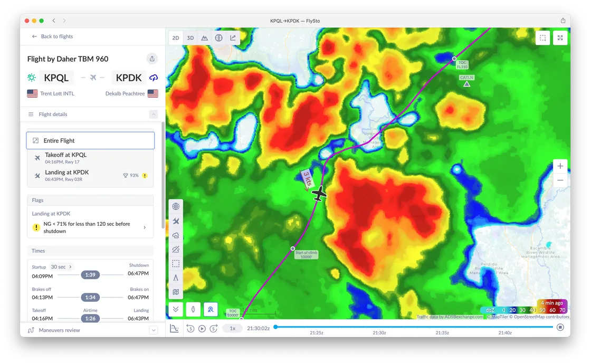Open the NG < 71% flag details
Viewport: 591px width, 364px height.
[90, 227]
